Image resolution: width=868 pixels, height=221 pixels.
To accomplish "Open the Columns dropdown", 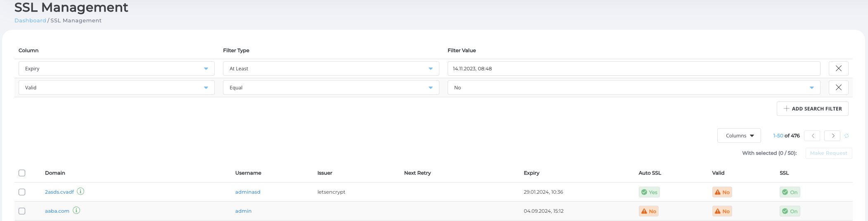I will click(739, 136).
